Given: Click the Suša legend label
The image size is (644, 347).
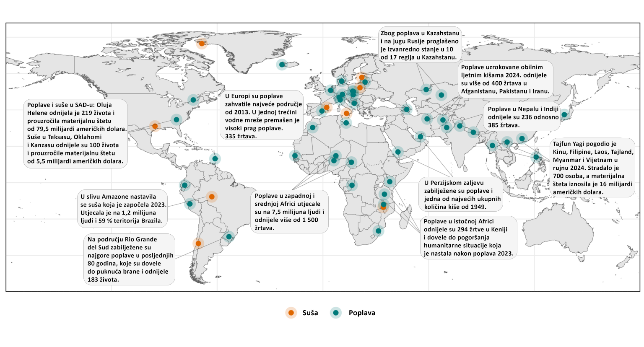Looking at the screenshot, I should click(310, 313).
